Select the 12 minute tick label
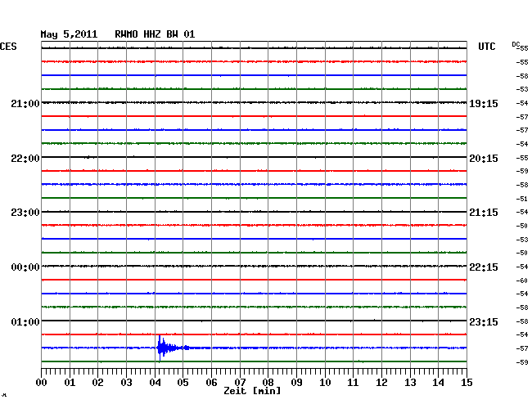532x404 pixels. [x=381, y=383]
